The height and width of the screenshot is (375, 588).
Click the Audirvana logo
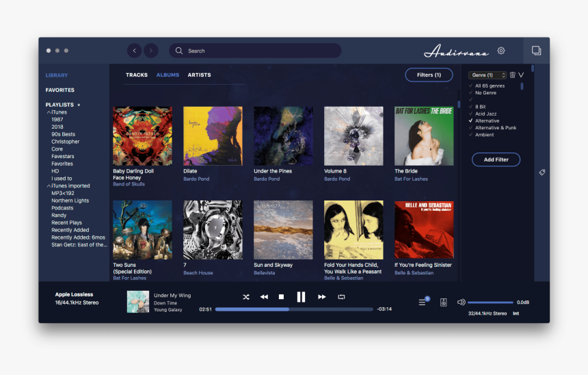pos(456,51)
